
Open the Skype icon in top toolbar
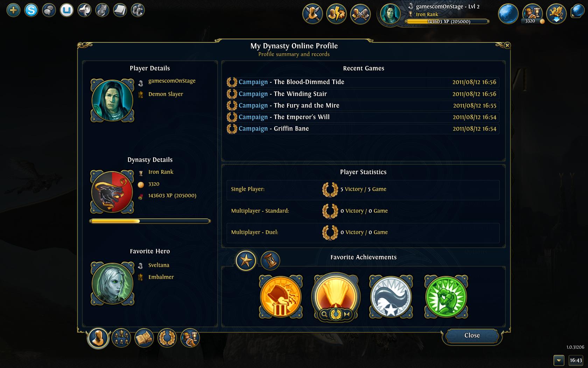(x=31, y=10)
